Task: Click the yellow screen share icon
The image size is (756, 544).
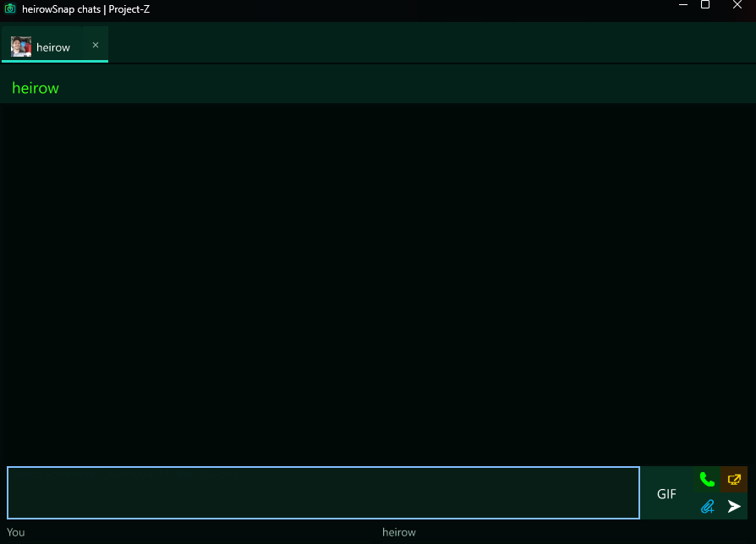Action: click(734, 480)
